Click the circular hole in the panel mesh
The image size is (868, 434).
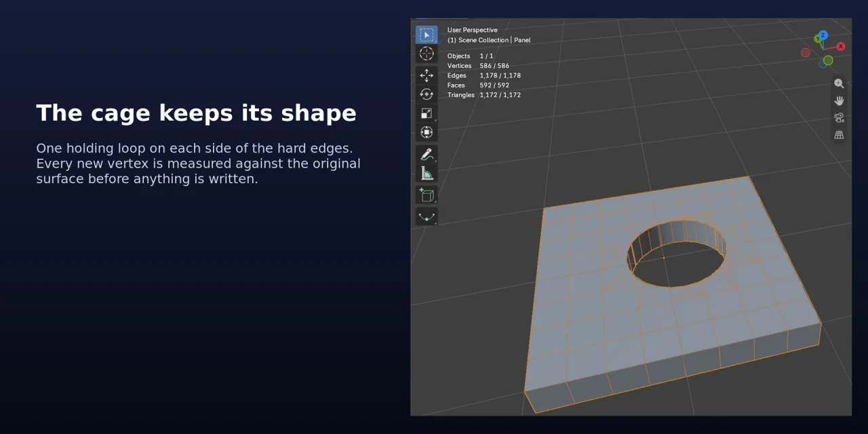point(676,254)
